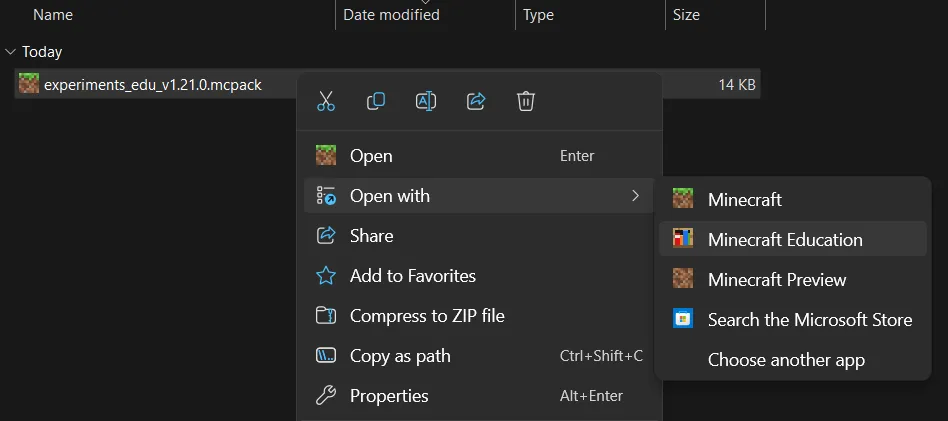Image resolution: width=948 pixels, height=421 pixels.
Task: Collapse the Today group chevron
Action: (10, 52)
